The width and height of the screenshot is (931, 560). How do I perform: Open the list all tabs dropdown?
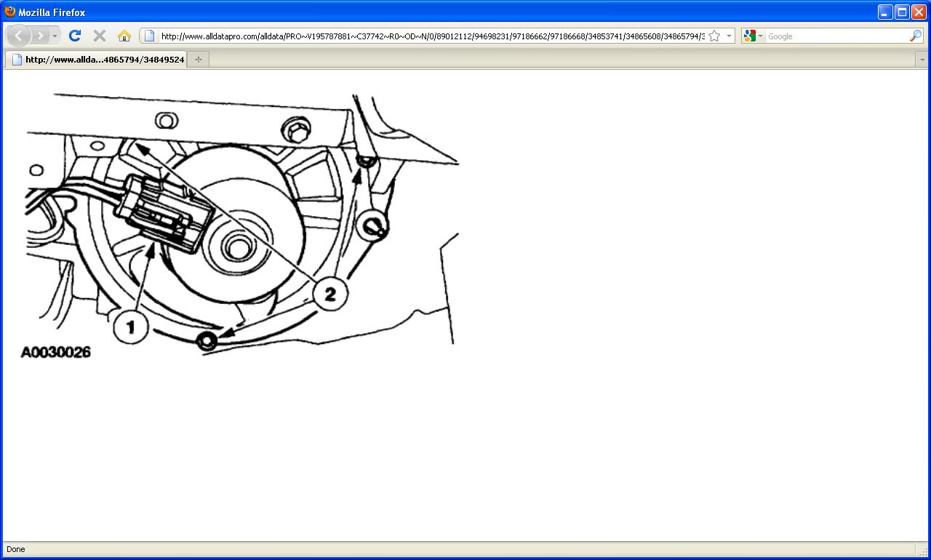[922, 60]
